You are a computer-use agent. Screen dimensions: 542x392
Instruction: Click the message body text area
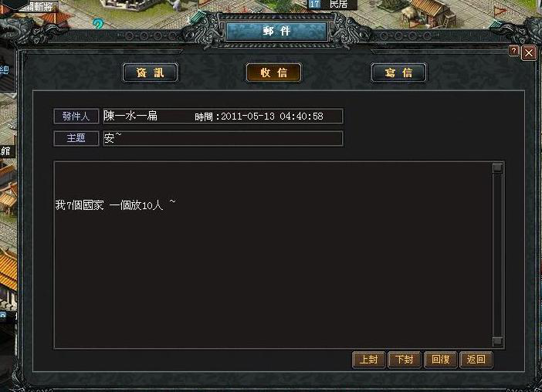point(273,255)
